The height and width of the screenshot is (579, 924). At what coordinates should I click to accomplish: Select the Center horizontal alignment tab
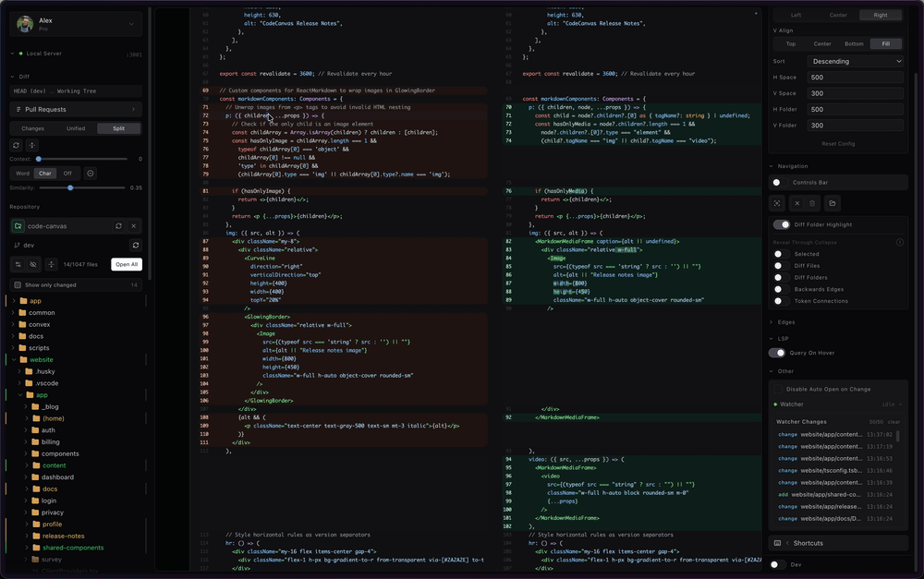tap(839, 15)
